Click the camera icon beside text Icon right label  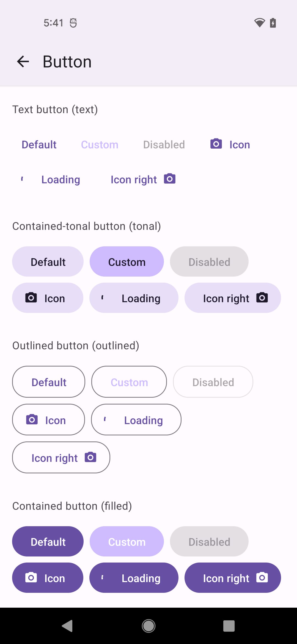pyautogui.click(x=169, y=179)
